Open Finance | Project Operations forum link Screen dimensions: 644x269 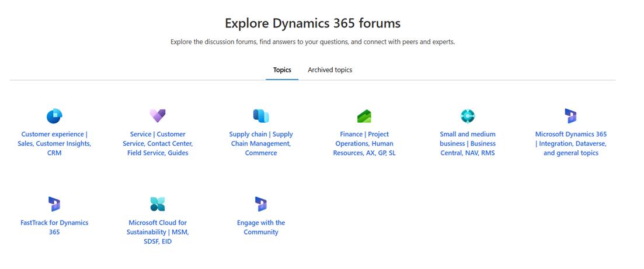click(x=364, y=143)
